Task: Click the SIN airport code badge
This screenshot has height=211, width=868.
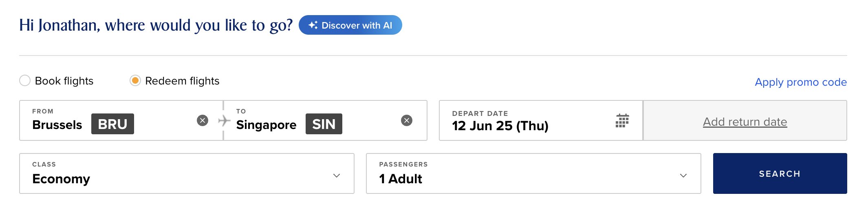Action: tap(324, 124)
